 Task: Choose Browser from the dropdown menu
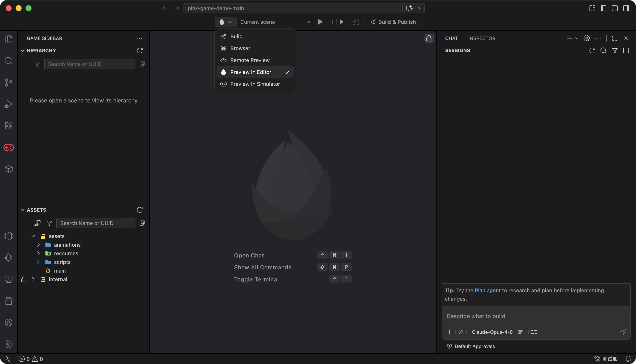click(255, 48)
